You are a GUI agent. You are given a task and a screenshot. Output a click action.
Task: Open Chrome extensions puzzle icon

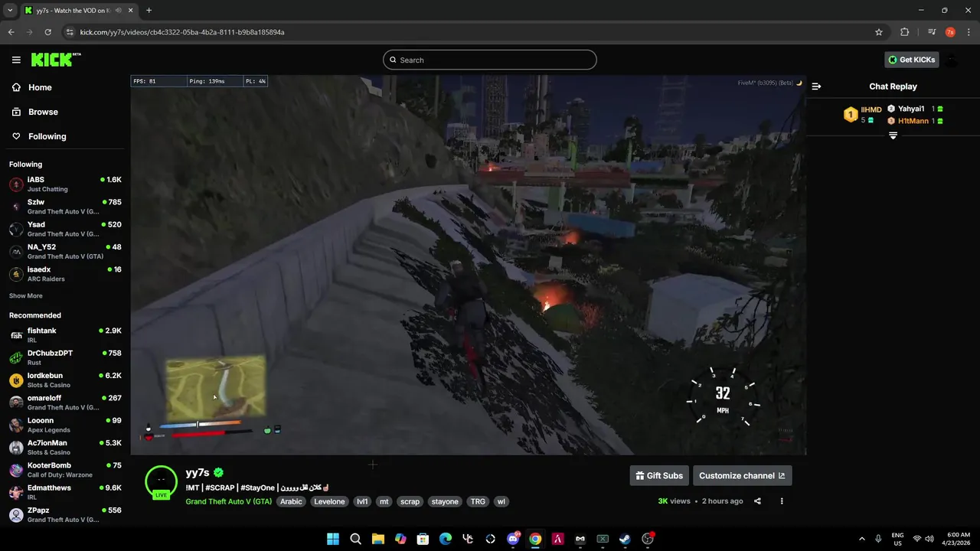(905, 32)
